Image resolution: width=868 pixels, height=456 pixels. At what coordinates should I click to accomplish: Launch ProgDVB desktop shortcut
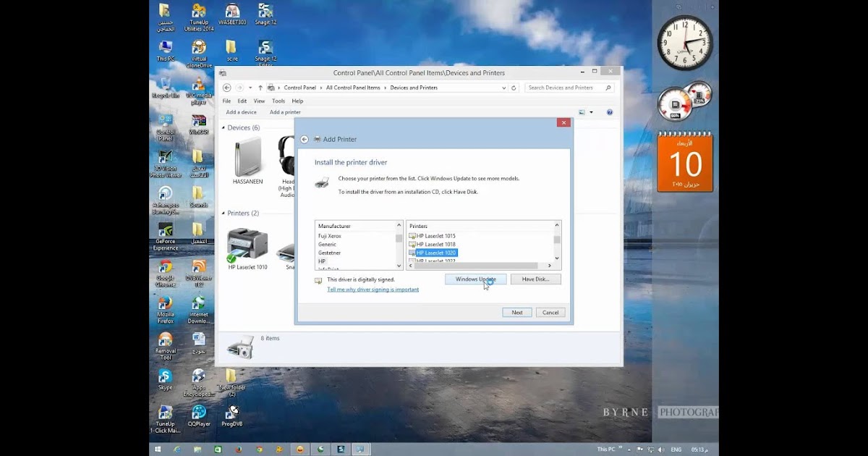pos(231,416)
